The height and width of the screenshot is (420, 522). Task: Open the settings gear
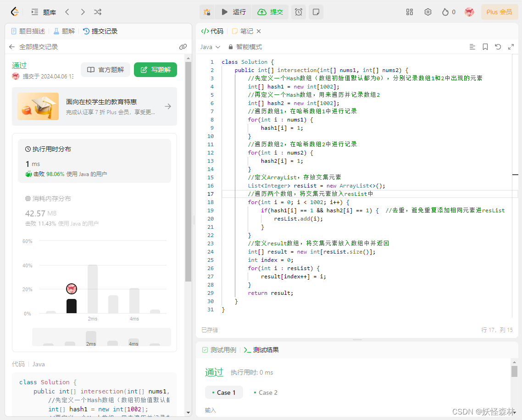[x=428, y=12]
